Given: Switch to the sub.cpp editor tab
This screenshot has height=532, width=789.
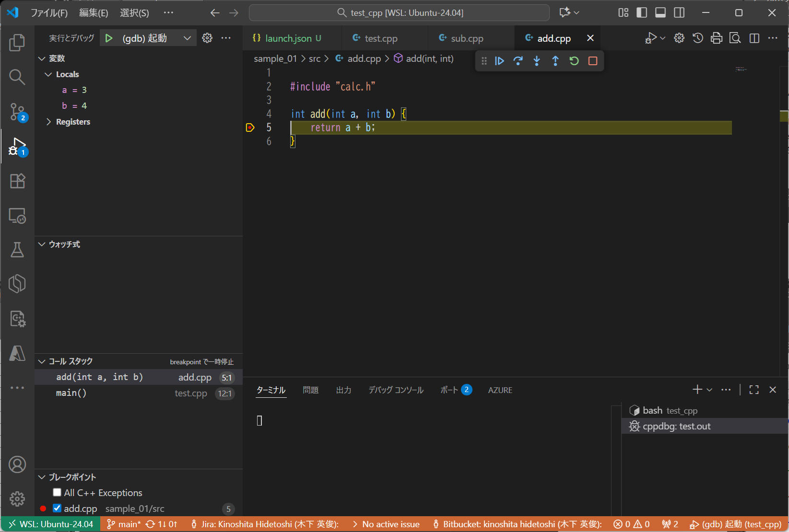Looking at the screenshot, I should (x=464, y=38).
